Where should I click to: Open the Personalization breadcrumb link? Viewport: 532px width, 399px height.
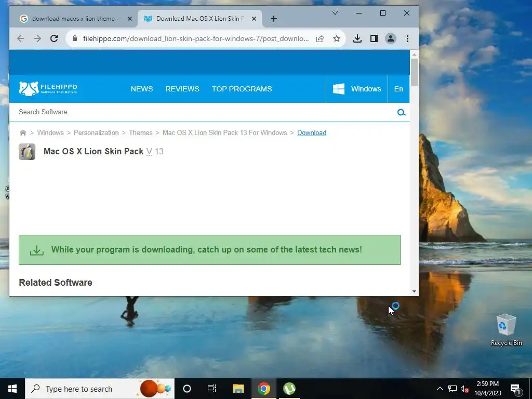coord(96,132)
